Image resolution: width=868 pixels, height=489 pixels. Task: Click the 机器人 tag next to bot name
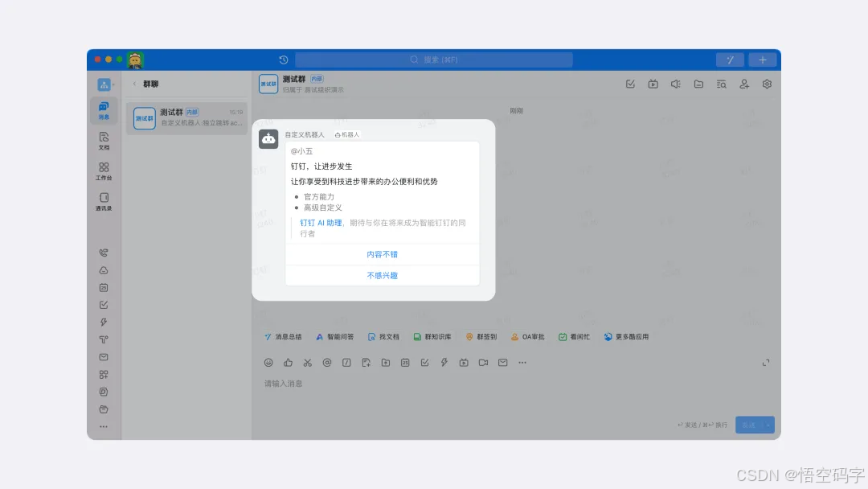[x=347, y=134]
